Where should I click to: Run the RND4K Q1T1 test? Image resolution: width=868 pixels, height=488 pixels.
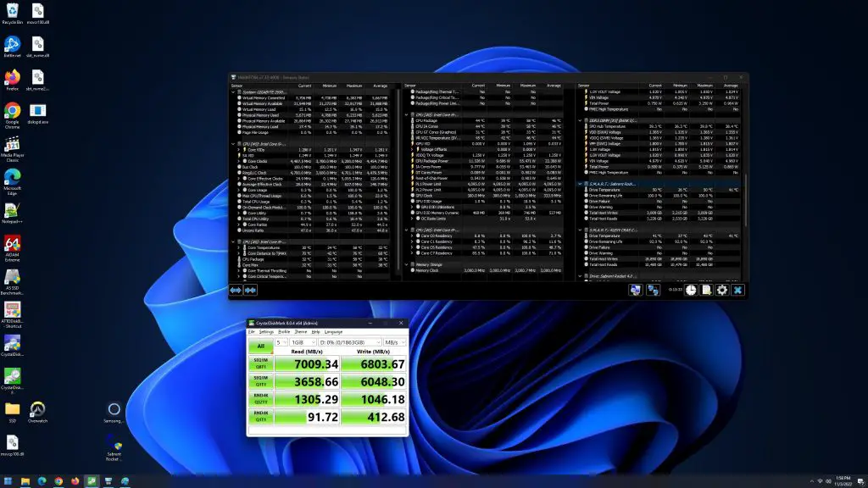pyautogui.click(x=261, y=417)
